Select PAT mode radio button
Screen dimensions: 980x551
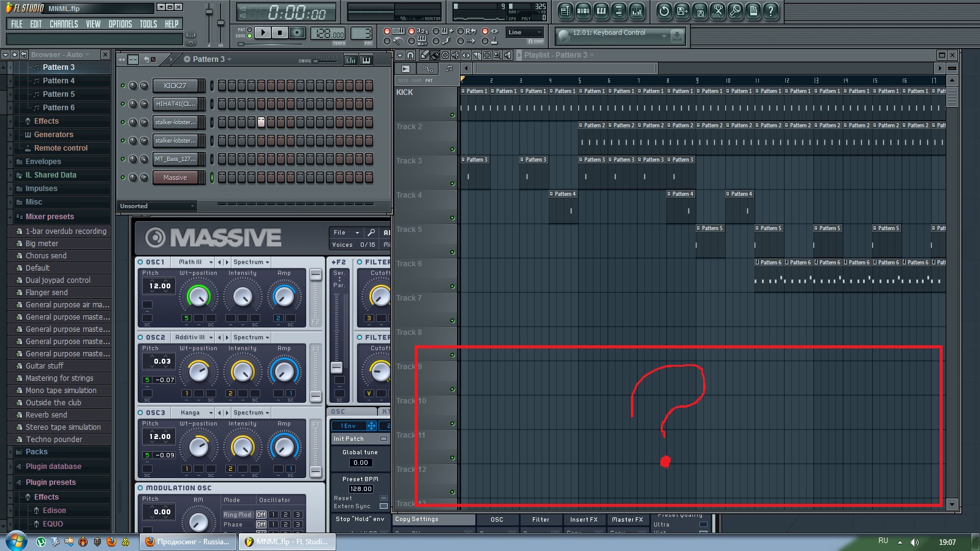tap(249, 29)
